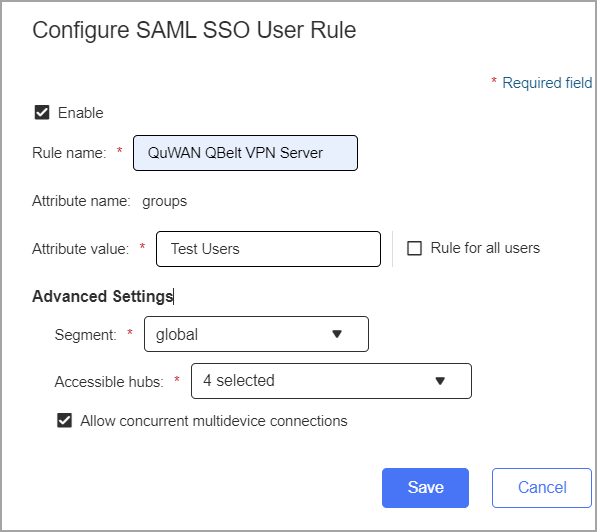This screenshot has height=532, width=597.
Task: Uncheck the Enable checkbox
Action: (x=42, y=113)
